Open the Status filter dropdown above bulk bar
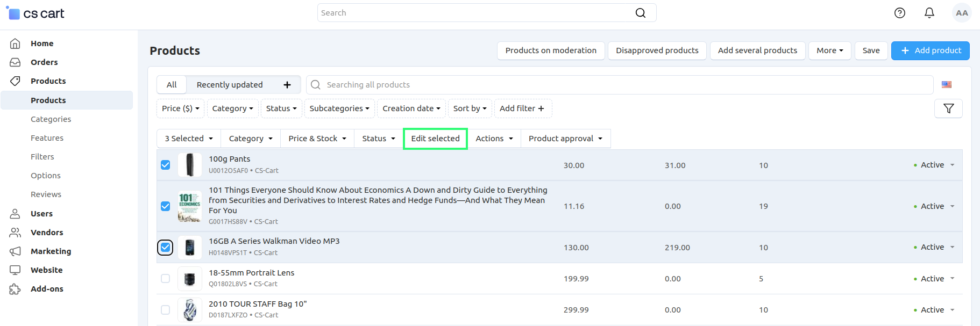This screenshot has height=326, width=980. [x=281, y=108]
